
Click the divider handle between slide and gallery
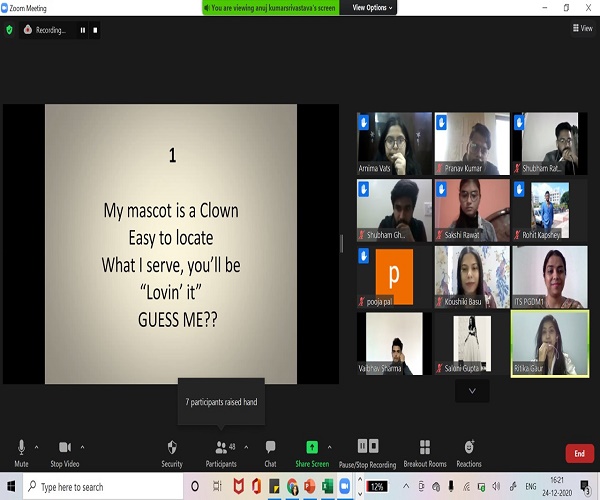click(x=341, y=244)
